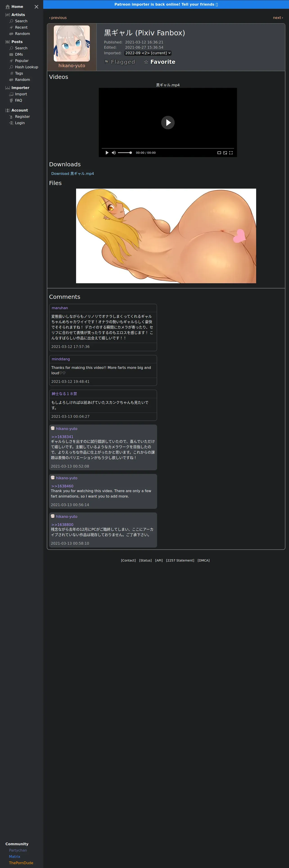
Task: Toggle the video theater mode icon
Action: (x=219, y=153)
